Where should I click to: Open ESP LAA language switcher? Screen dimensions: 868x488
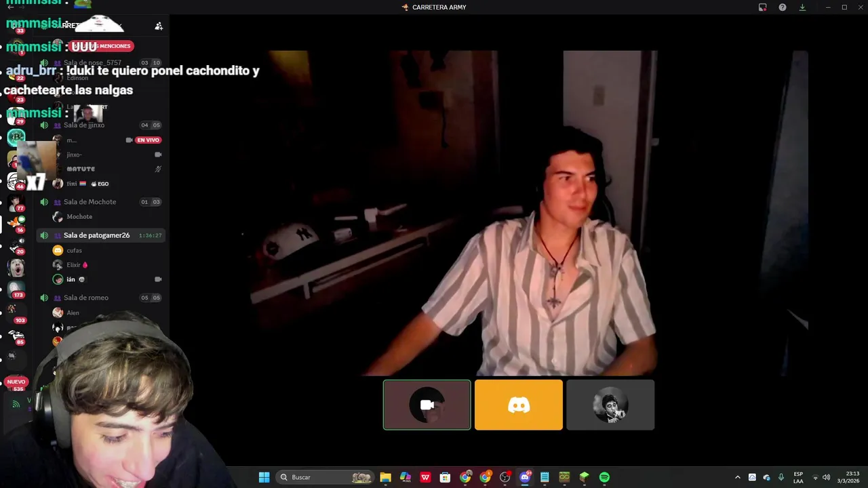click(798, 477)
